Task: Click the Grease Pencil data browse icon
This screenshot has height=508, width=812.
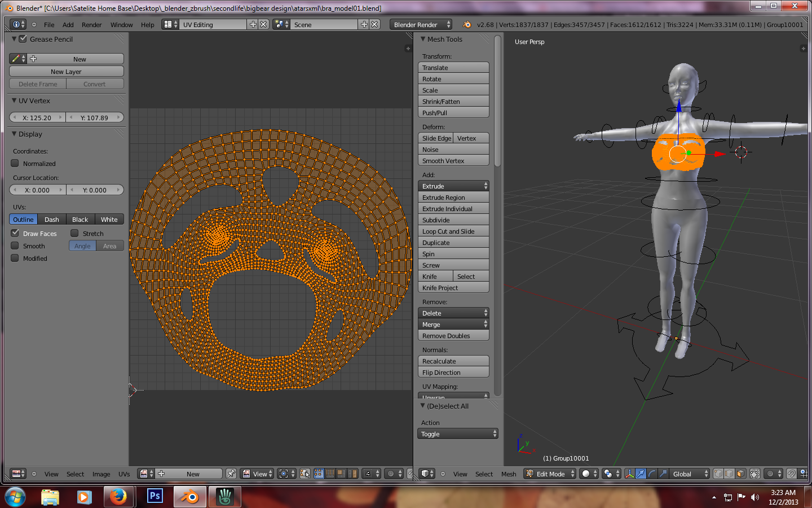Action: [x=18, y=59]
